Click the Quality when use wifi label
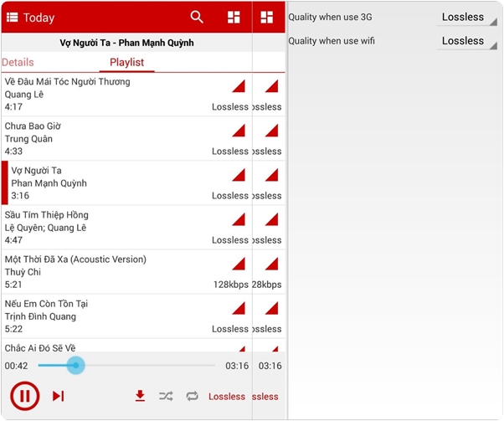The height and width of the screenshot is (421, 504). pos(332,41)
